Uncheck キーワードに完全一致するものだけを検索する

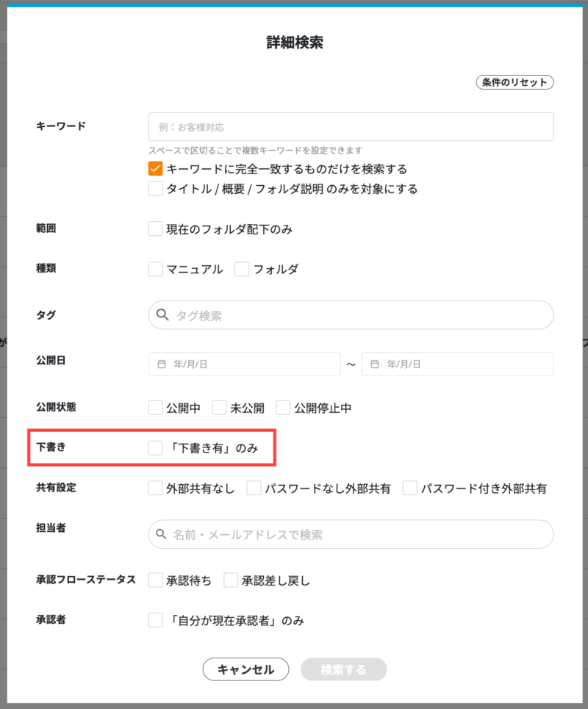[x=154, y=169]
